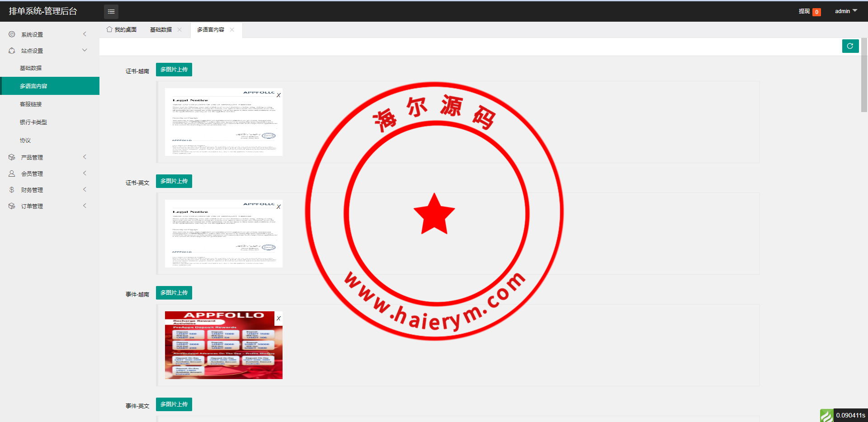868x422 pixels.
Task: Open the 提现 notification badge
Action: (x=816, y=12)
